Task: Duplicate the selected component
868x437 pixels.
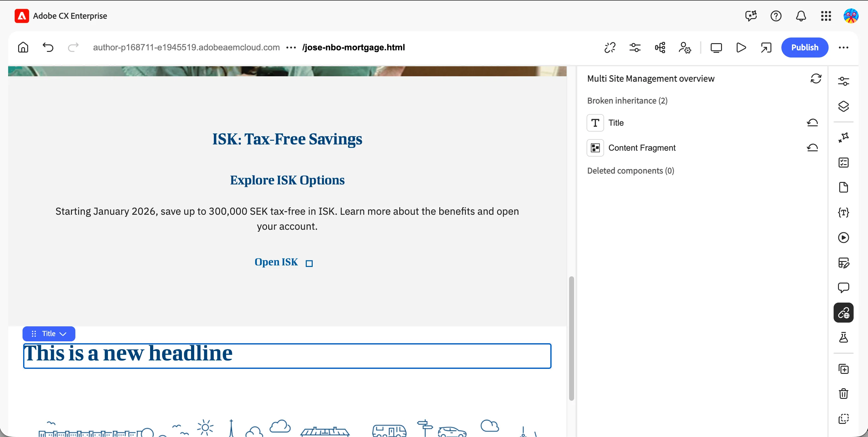Action: (843, 369)
